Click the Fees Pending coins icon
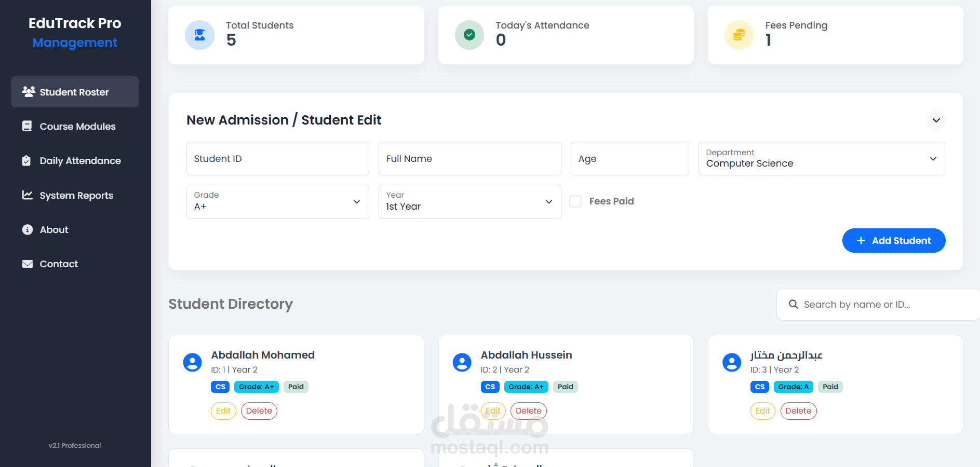Screen dimensions: 980x467 739,35
